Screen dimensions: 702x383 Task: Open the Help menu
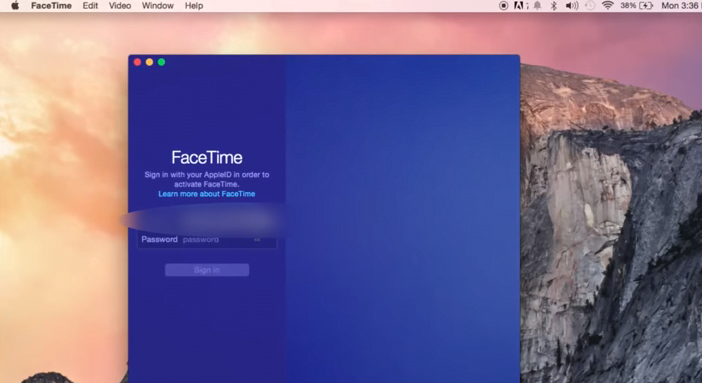(x=194, y=6)
